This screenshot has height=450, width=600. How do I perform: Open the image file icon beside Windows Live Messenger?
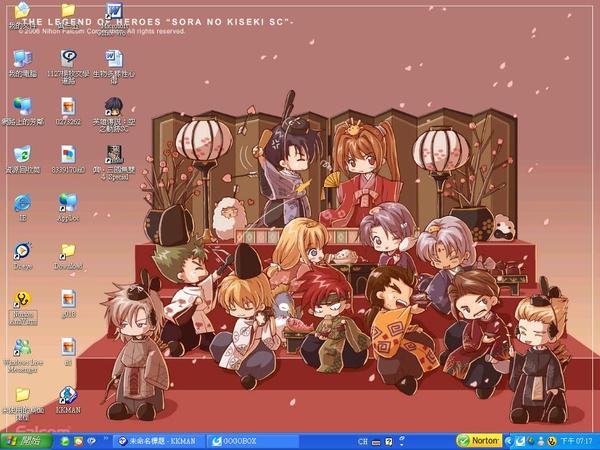click(68, 347)
